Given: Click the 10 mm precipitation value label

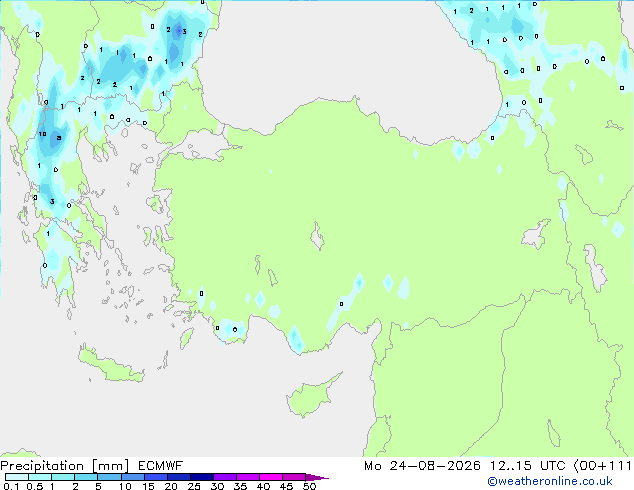Looking at the screenshot, I should [42, 134].
